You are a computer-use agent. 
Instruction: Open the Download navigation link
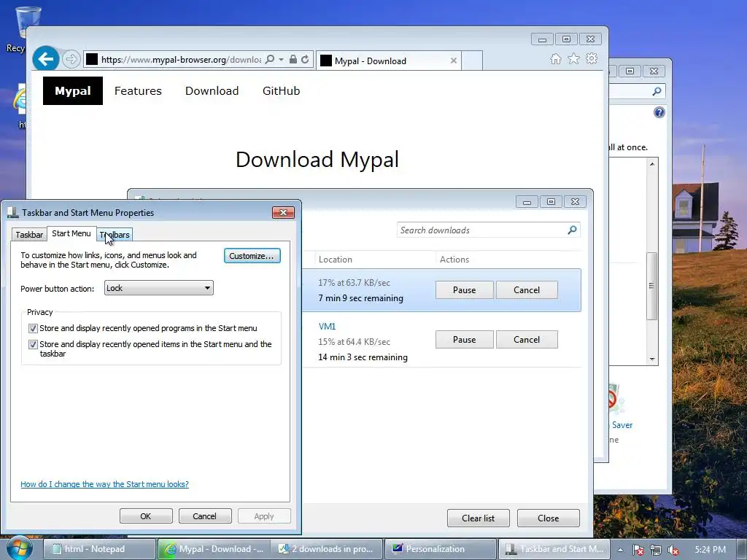pyautogui.click(x=212, y=91)
